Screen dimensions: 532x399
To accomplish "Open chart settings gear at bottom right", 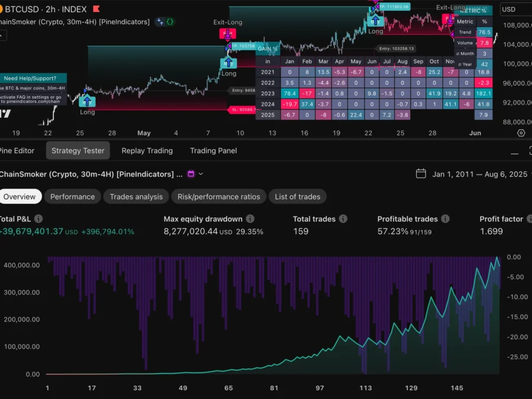I will [521, 133].
